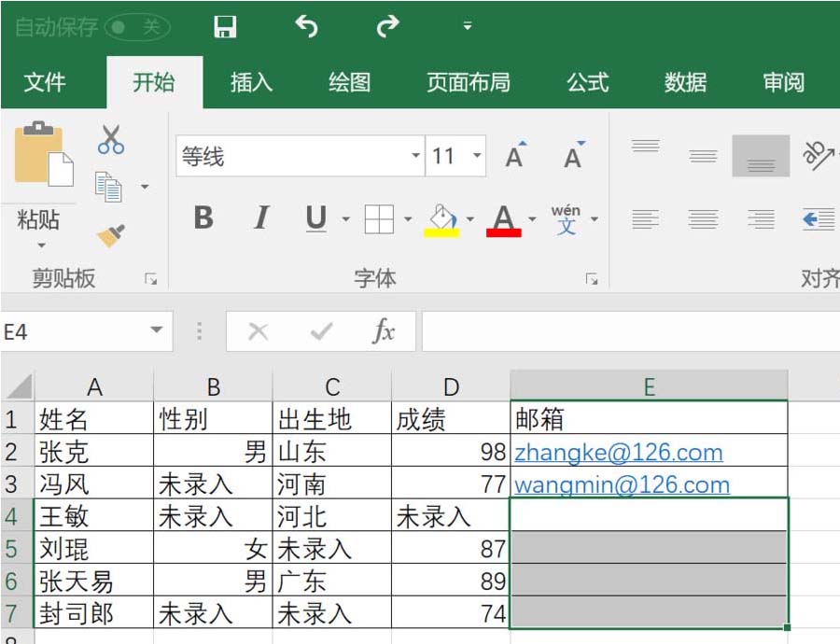The image size is (840, 644).
Task: Increase font size with larger A icon
Action: click(x=516, y=155)
